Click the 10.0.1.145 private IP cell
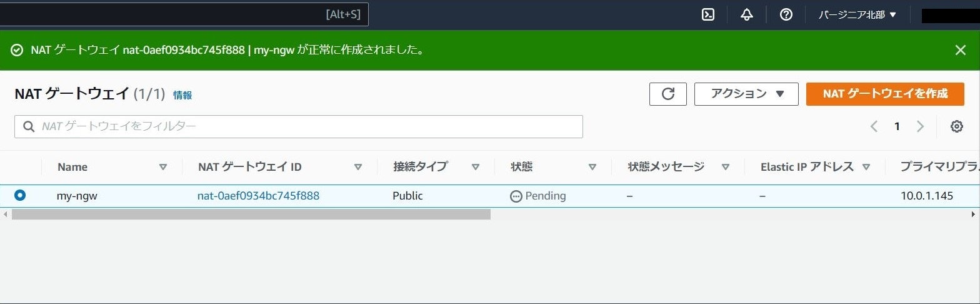This screenshot has width=980, height=304. pos(926,196)
